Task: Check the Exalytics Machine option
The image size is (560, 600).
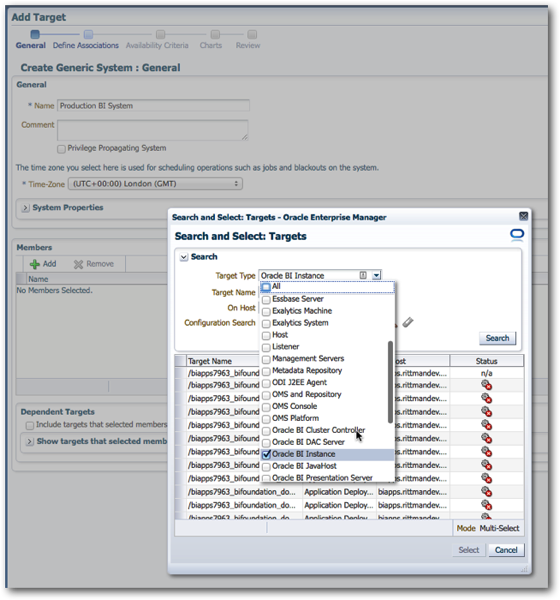Action: coord(266,311)
